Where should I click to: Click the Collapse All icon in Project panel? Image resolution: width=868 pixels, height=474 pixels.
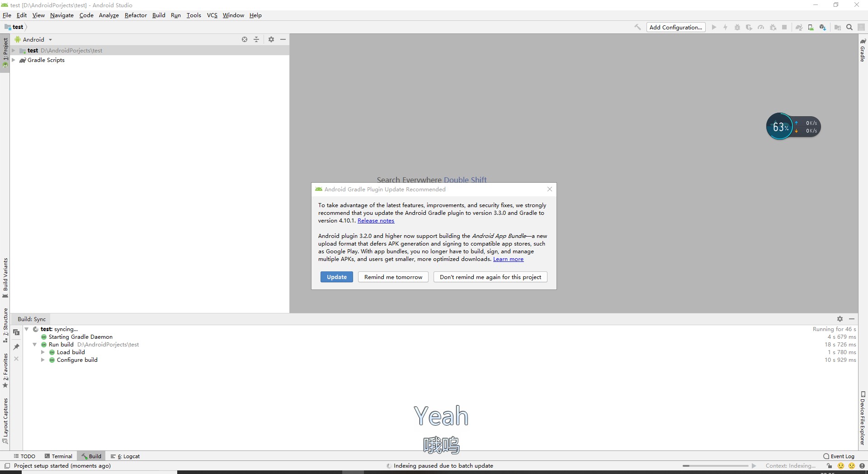(256, 39)
